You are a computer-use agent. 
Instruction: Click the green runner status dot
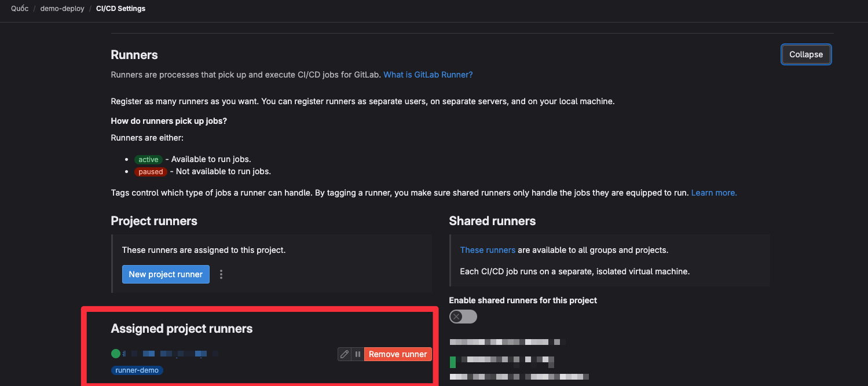pyautogui.click(x=116, y=353)
